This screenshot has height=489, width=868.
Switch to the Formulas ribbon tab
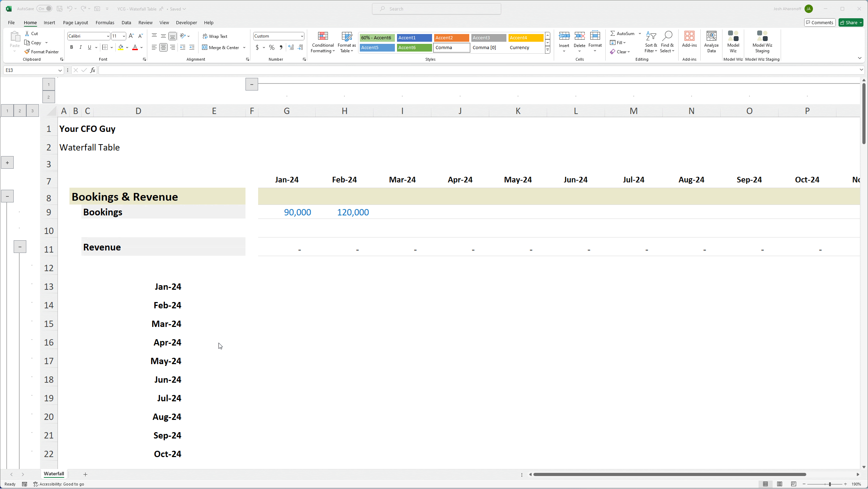click(105, 22)
